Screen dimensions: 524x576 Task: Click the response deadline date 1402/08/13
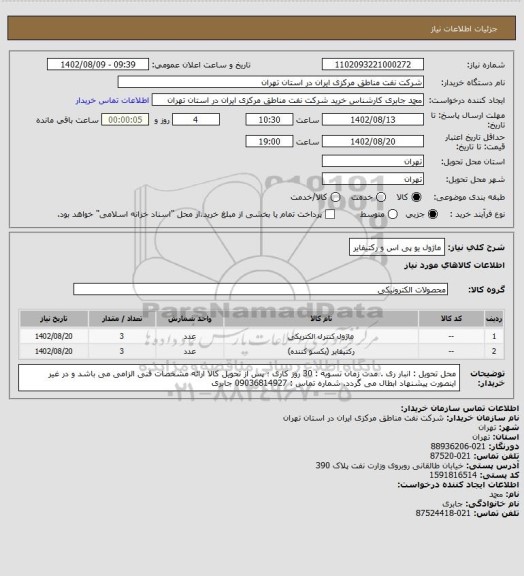[x=373, y=120]
